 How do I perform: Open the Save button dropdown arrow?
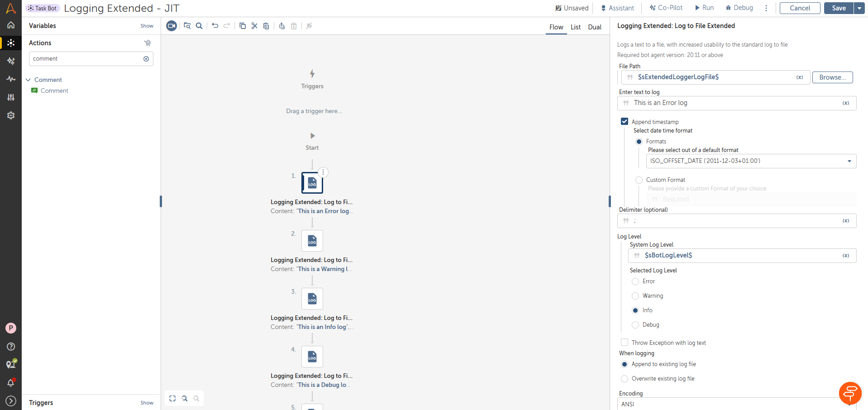pos(859,8)
